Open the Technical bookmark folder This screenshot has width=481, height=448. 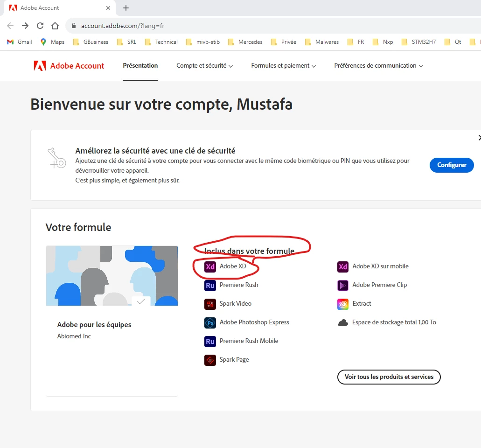tap(161, 42)
